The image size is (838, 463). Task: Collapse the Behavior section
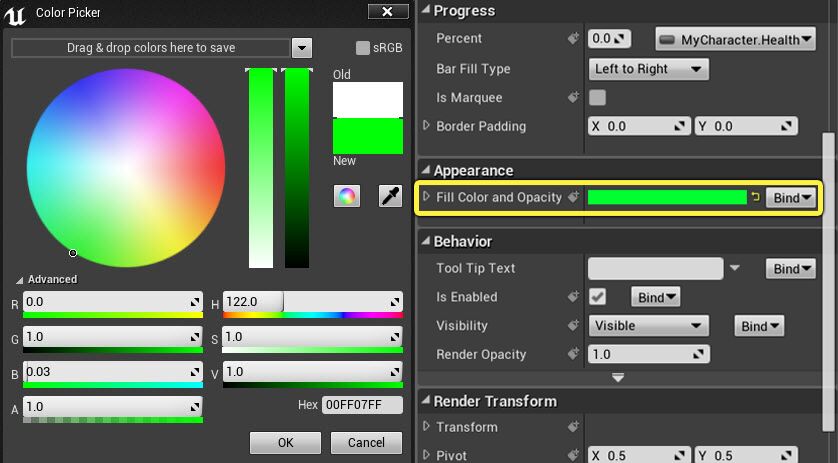[x=425, y=241]
